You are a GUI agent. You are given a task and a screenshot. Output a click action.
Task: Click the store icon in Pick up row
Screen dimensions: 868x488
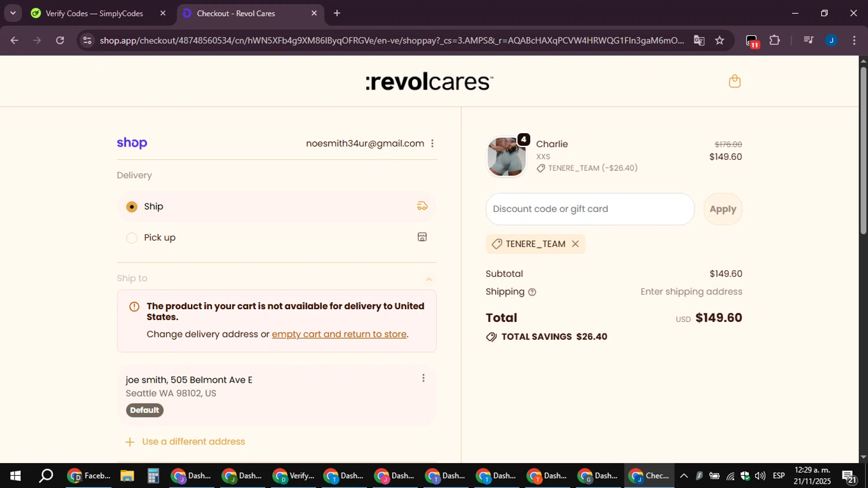tap(422, 237)
